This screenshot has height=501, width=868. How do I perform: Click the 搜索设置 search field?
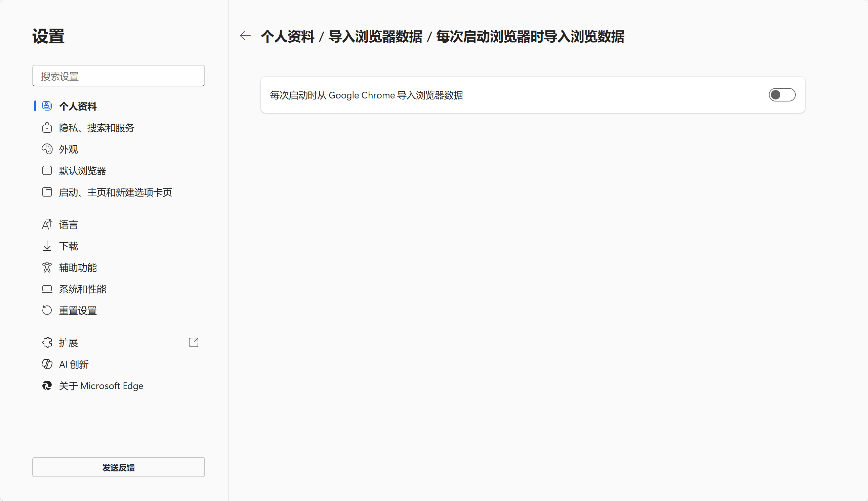[118, 76]
